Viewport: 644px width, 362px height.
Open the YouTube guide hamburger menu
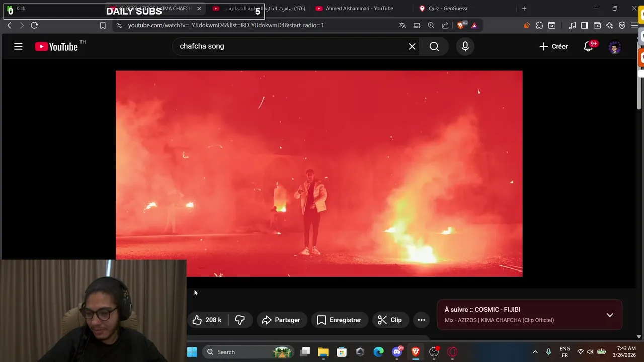[x=18, y=46]
